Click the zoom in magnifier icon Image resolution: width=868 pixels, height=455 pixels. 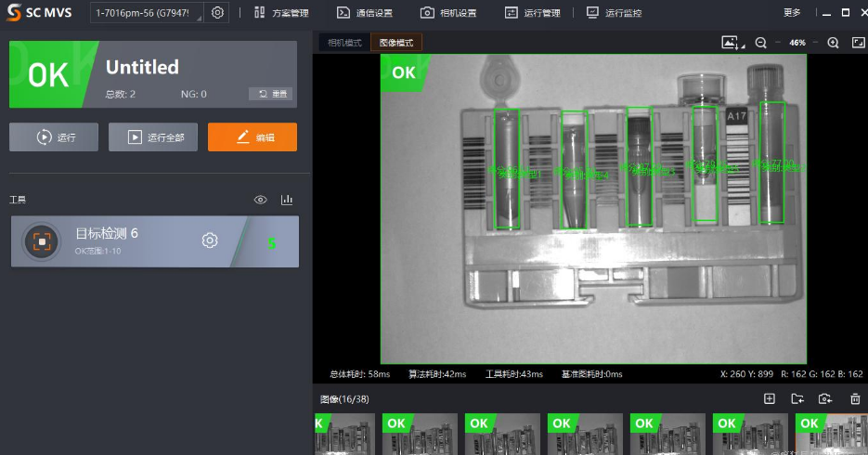pyautogui.click(x=833, y=43)
